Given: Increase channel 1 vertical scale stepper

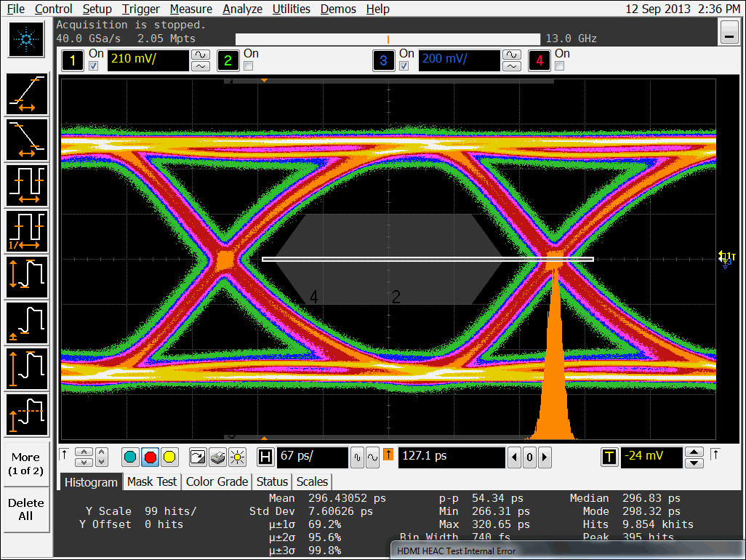Looking at the screenshot, I should (x=200, y=55).
